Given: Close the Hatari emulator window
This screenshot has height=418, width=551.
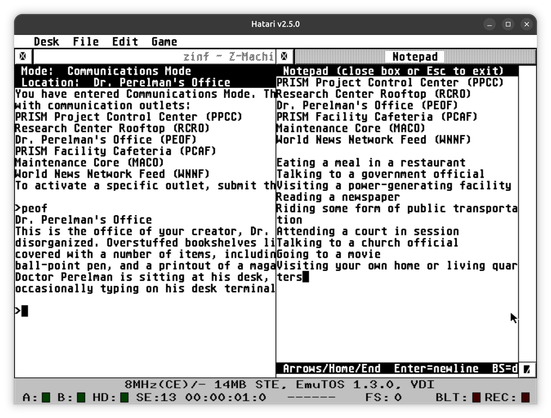Looking at the screenshot, I should pyautogui.click(x=526, y=24).
